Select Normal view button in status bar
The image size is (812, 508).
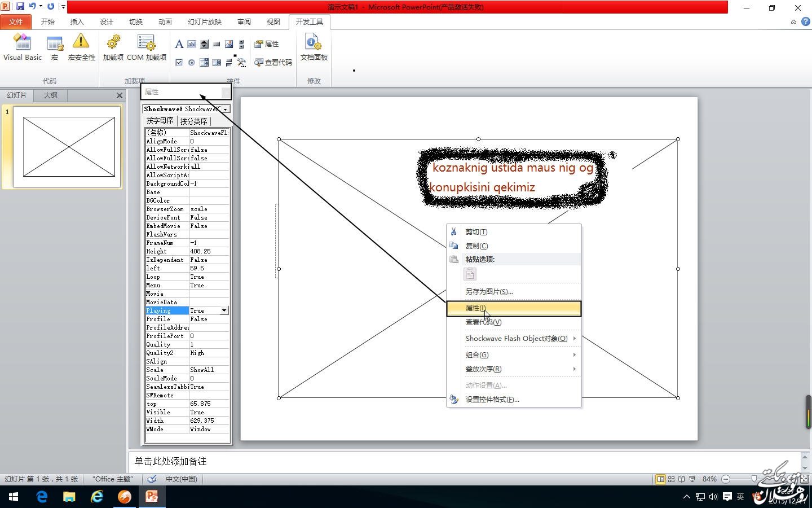[661, 479]
